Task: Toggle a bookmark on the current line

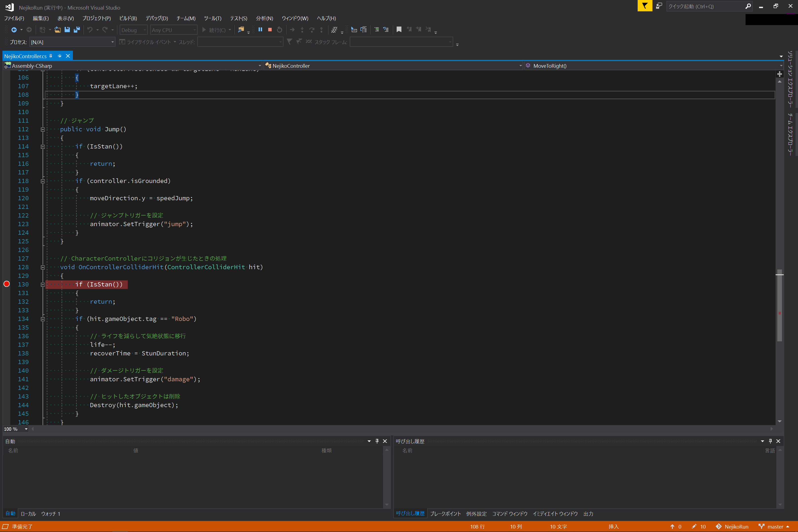Action: pos(399,30)
